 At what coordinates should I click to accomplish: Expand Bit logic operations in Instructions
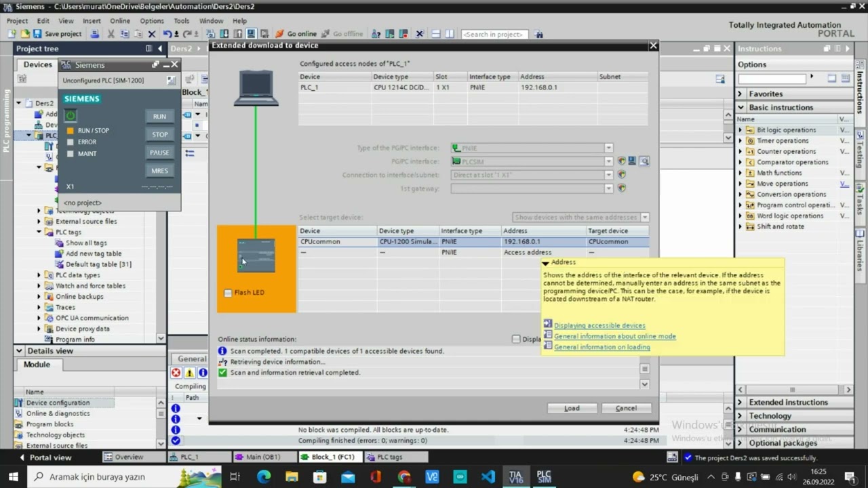coord(741,130)
